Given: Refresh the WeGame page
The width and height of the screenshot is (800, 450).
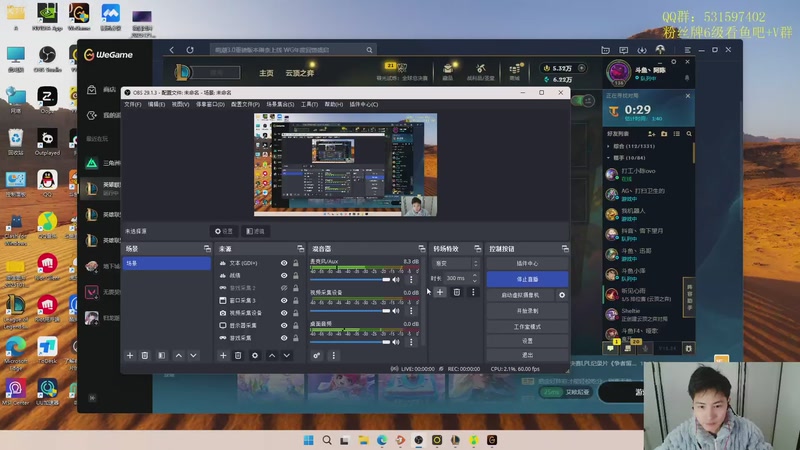Looking at the screenshot, I should [x=190, y=50].
